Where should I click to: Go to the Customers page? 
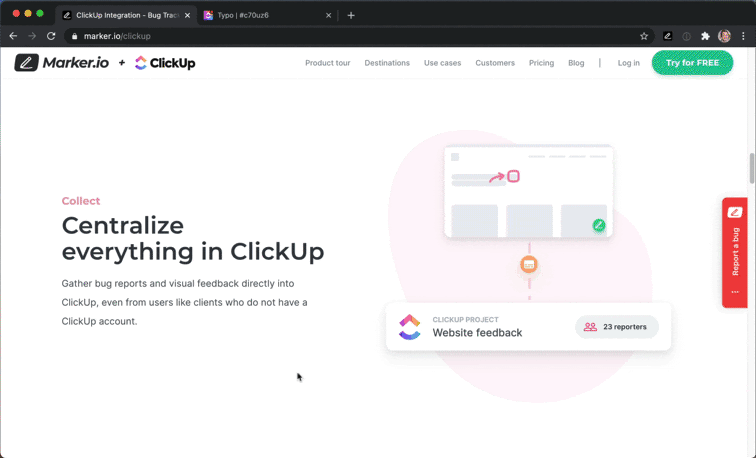495,63
